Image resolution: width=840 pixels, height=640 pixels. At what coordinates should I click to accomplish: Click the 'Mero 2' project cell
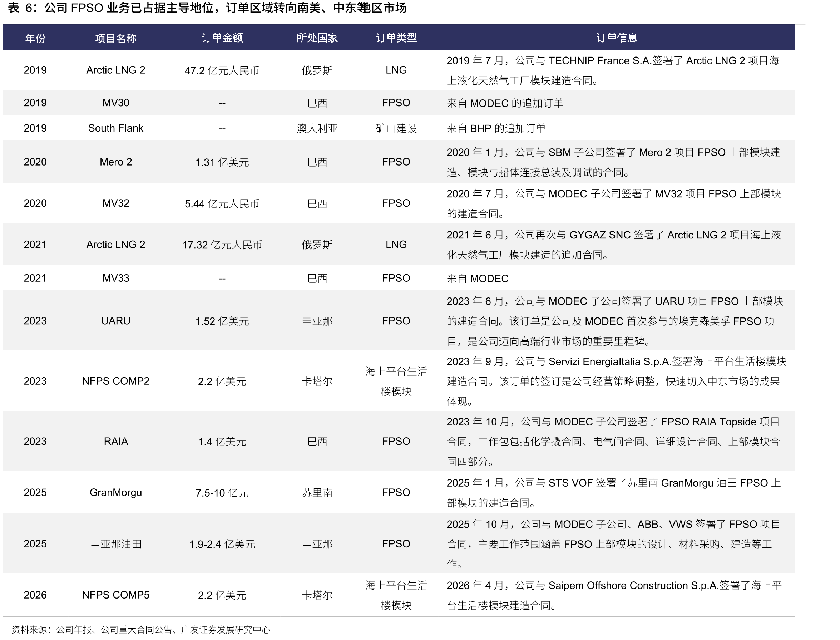[116, 162]
